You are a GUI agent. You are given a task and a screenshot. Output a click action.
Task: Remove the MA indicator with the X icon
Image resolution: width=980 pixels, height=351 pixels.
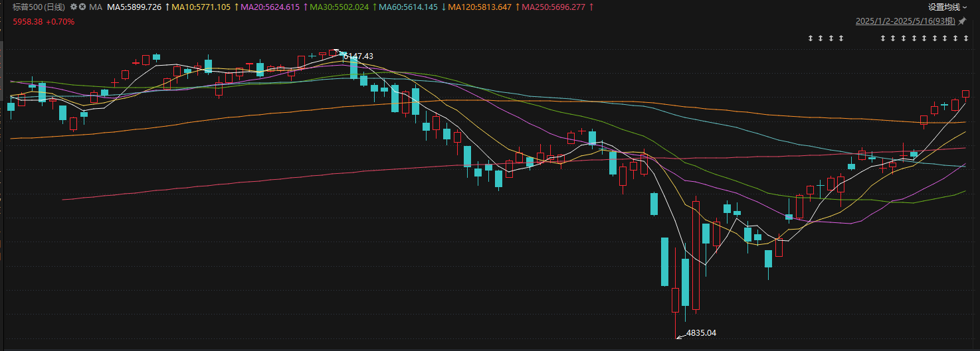(82, 7)
